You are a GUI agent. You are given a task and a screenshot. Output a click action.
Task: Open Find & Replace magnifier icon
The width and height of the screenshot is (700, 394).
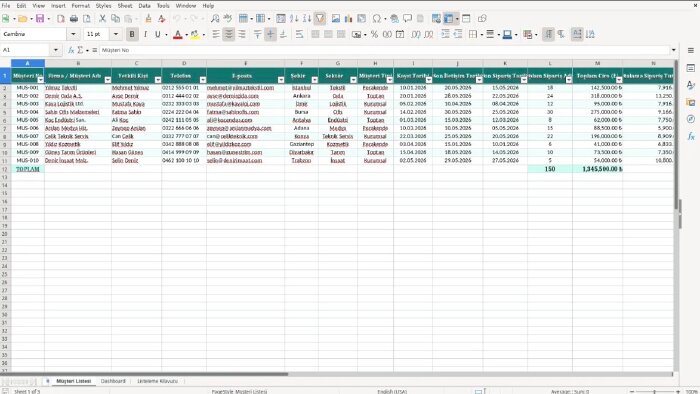(x=215, y=19)
